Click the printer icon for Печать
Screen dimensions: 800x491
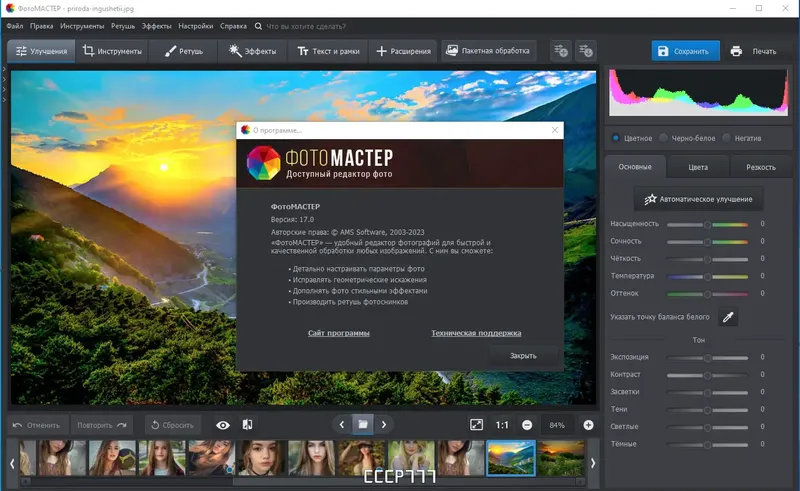(736, 51)
